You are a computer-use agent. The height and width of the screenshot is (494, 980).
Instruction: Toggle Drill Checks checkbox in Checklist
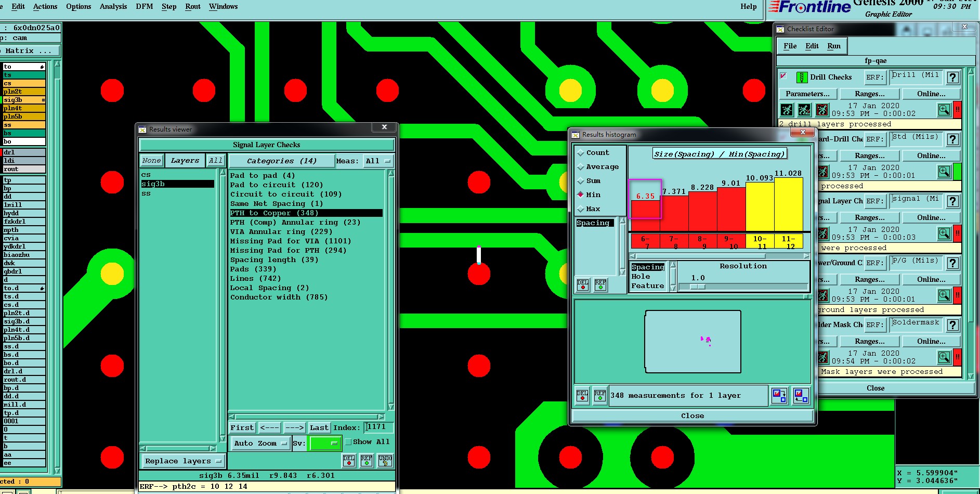click(783, 76)
